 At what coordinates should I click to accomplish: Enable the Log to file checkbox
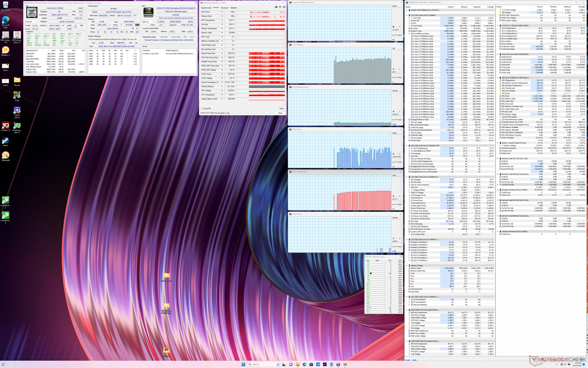(x=202, y=108)
